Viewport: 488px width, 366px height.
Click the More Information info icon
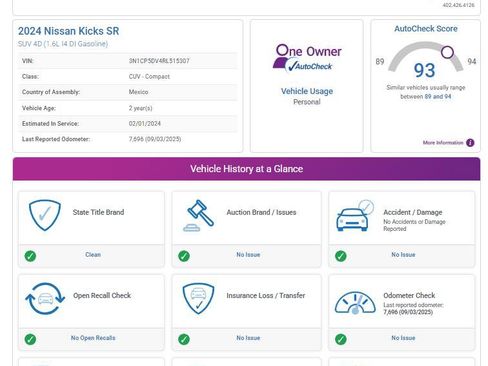pos(470,143)
